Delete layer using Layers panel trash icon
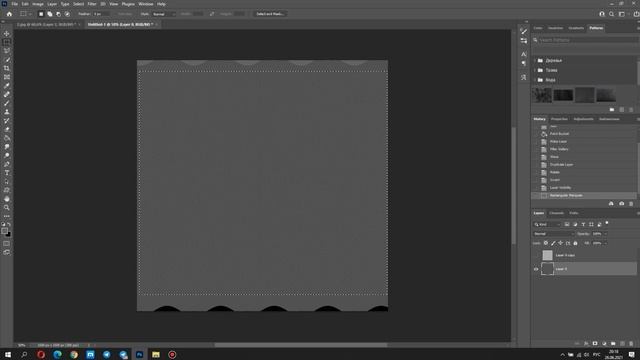This screenshot has width=640, height=360. coord(631,344)
